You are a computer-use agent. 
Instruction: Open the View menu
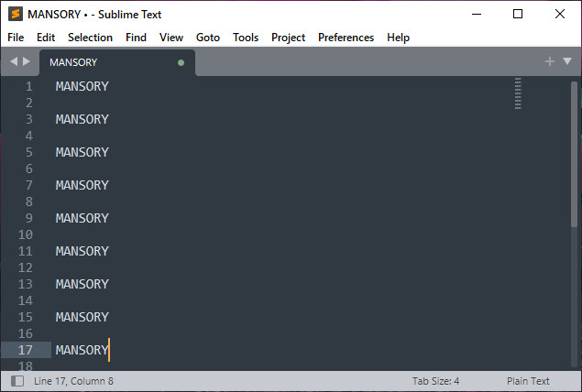171,38
